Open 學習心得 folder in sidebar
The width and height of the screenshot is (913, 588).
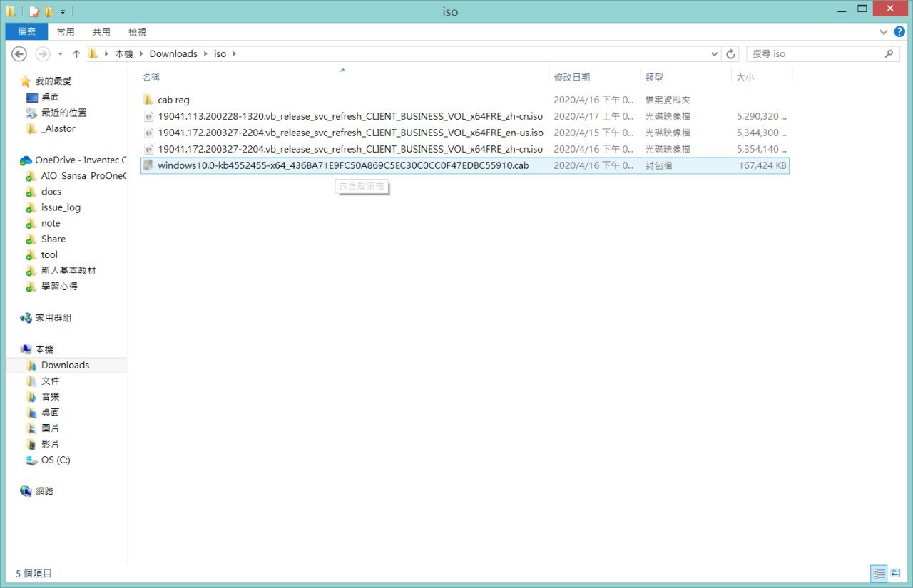59,287
